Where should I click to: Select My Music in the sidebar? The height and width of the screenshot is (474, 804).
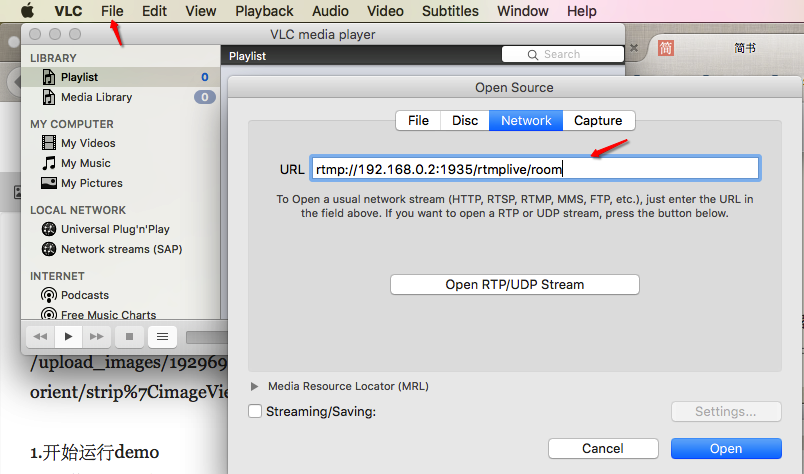(x=86, y=163)
